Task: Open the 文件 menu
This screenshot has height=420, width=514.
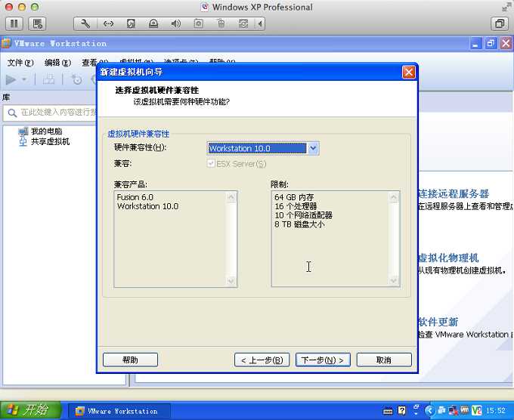Action: pyautogui.click(x=20, y=63)
